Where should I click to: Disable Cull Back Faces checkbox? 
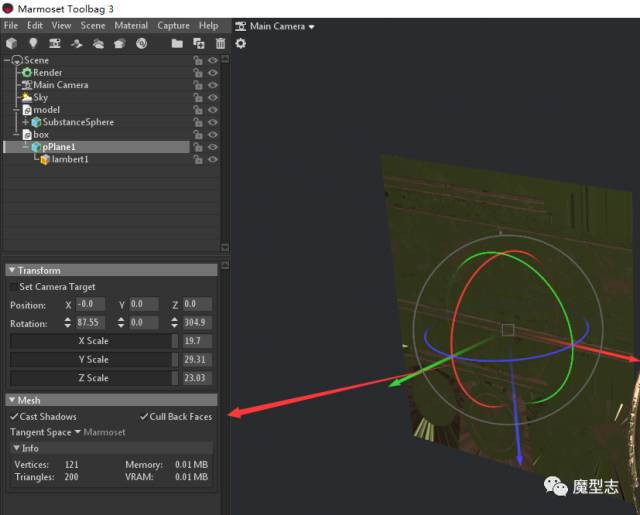[144, 417]
